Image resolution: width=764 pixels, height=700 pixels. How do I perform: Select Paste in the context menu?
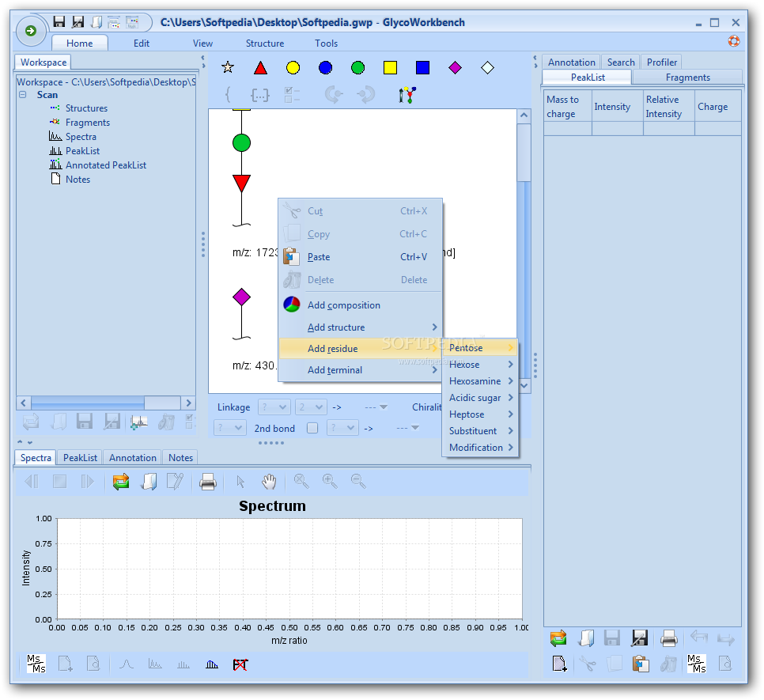coord(360,257)
